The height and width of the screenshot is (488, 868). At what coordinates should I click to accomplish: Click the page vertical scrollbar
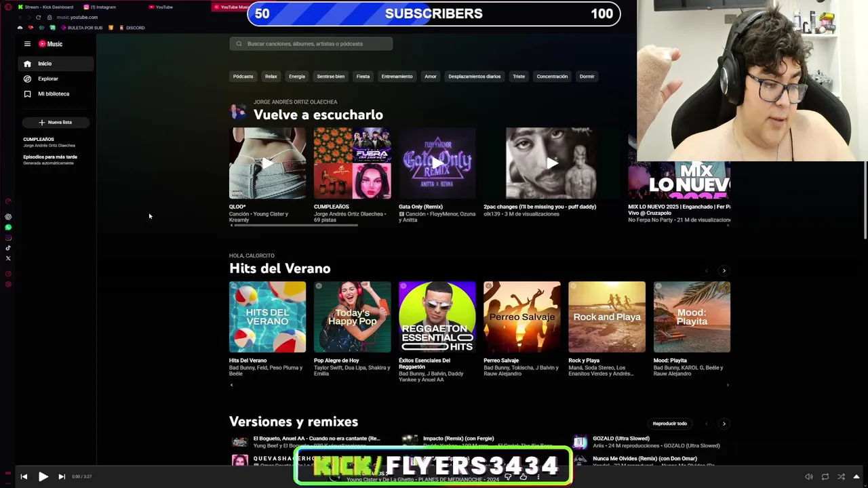tap(865, 136)
